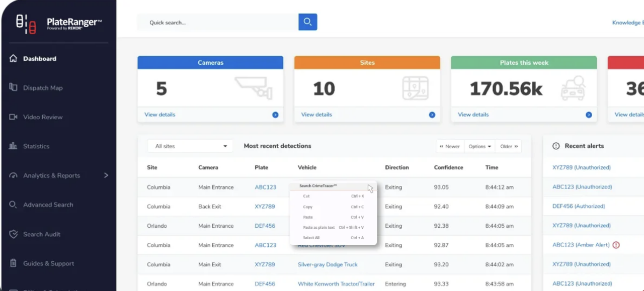
Task: Open Silver-gray Dodge Truck vehicle link
Action: [328, 264]
